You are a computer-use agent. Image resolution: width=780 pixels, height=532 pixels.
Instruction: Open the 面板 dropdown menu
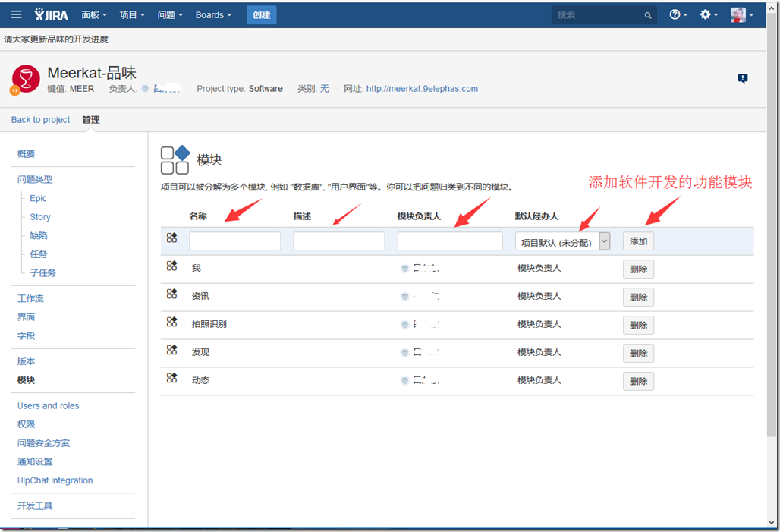94,14
